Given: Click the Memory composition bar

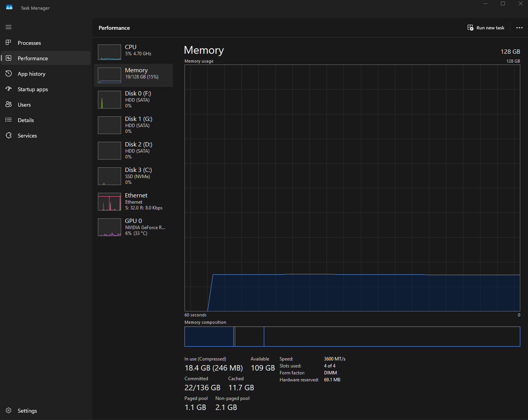Looking at the screenshot, I should point(352,337).
